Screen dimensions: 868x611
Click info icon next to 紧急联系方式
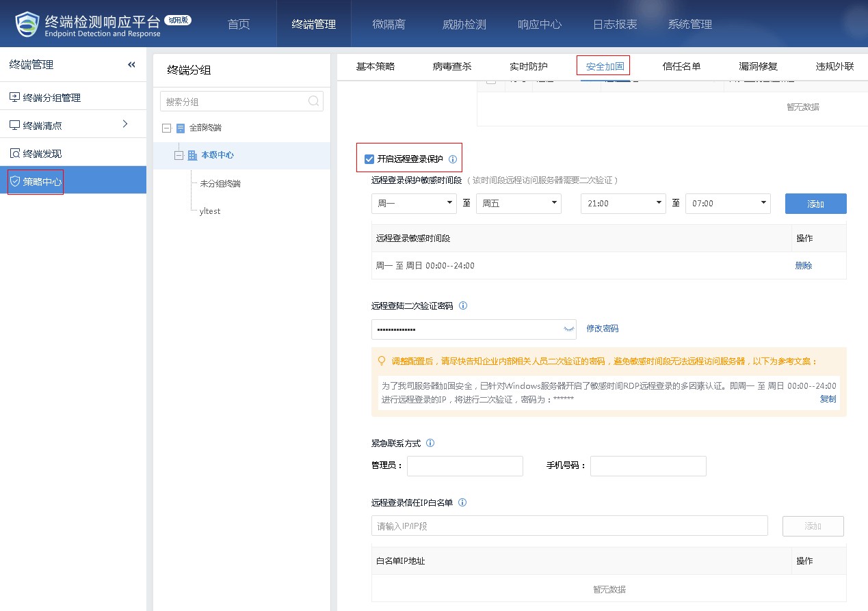click(430, 443)
